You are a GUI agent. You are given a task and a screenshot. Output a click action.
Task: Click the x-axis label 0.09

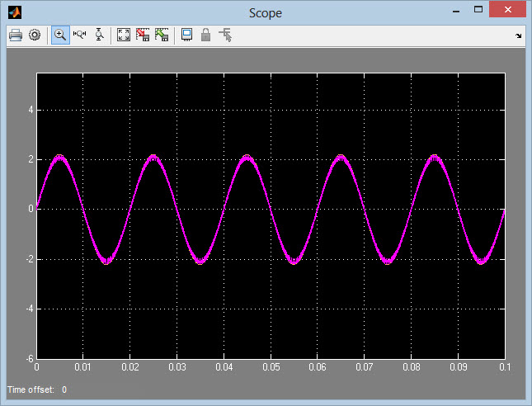[459, 367]
